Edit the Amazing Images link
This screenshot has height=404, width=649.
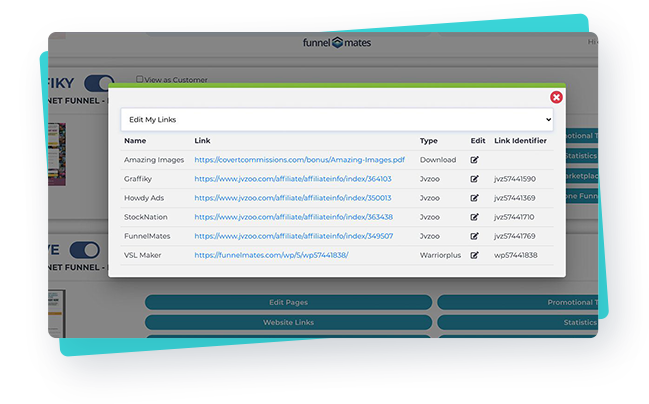click(x=474, y=160)
